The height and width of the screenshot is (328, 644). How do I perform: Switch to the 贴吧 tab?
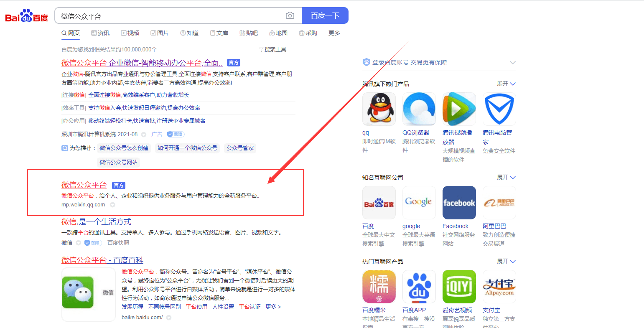tap(249, 33)
